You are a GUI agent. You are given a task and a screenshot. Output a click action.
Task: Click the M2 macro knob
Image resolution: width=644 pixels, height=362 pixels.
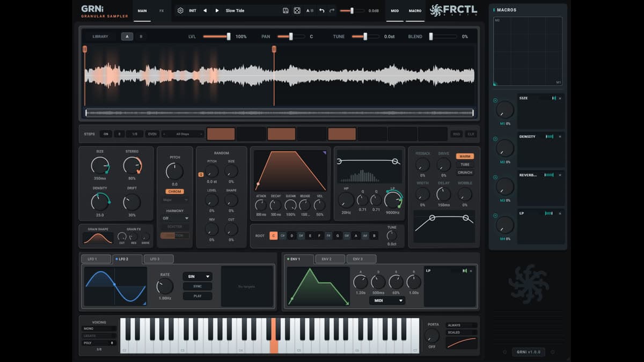[x=505, y=149]
